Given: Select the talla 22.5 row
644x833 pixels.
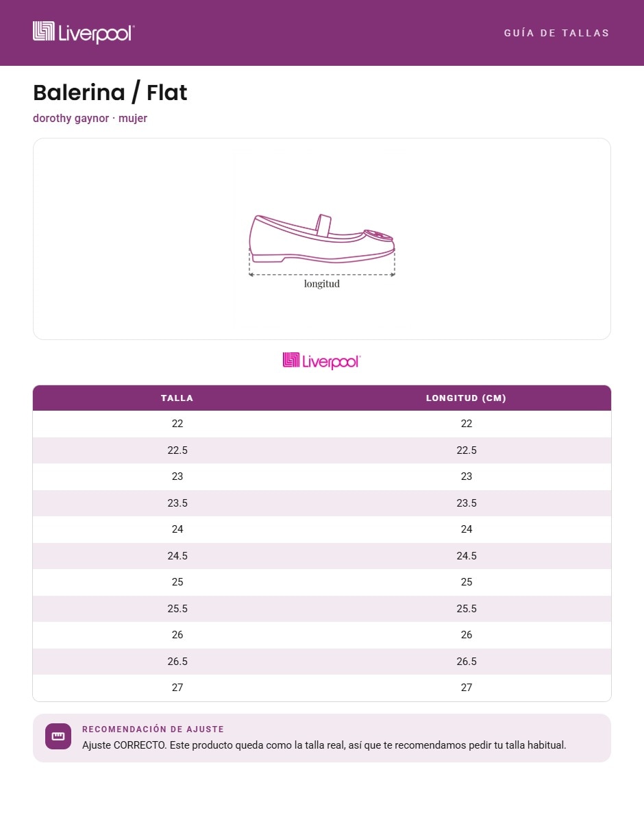Looking at the screenshot, I should tap(322, 450).
